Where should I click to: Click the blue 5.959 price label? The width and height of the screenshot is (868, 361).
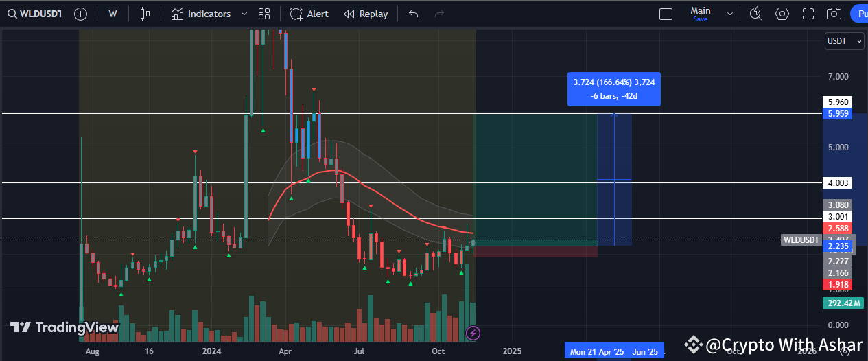836,113
